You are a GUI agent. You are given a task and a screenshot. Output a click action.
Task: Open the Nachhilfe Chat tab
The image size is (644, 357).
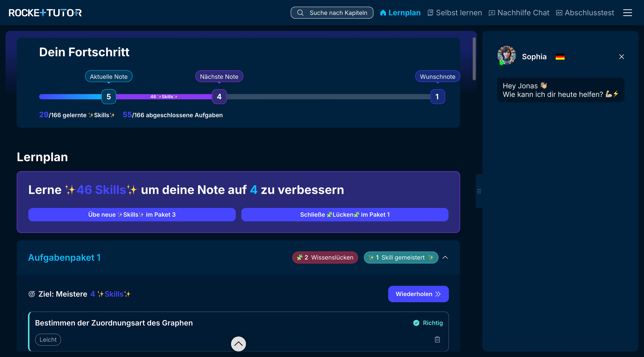coord(519,13)
